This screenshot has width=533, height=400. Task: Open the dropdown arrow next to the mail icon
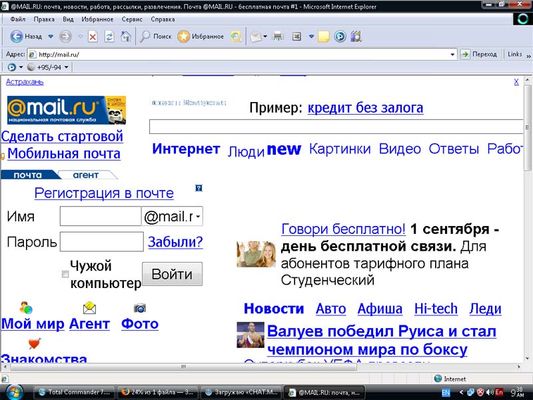265,36
